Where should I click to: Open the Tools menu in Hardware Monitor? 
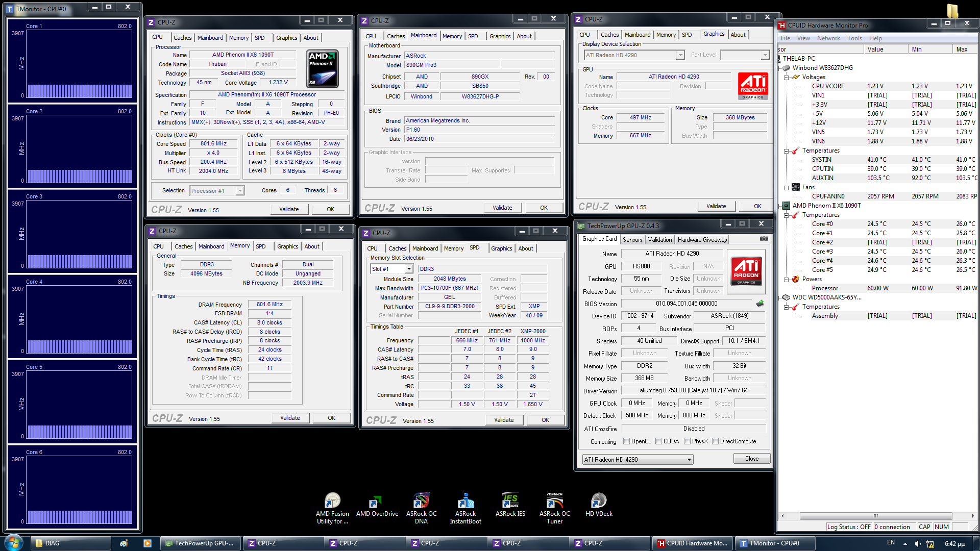click(x=854, y=38)
